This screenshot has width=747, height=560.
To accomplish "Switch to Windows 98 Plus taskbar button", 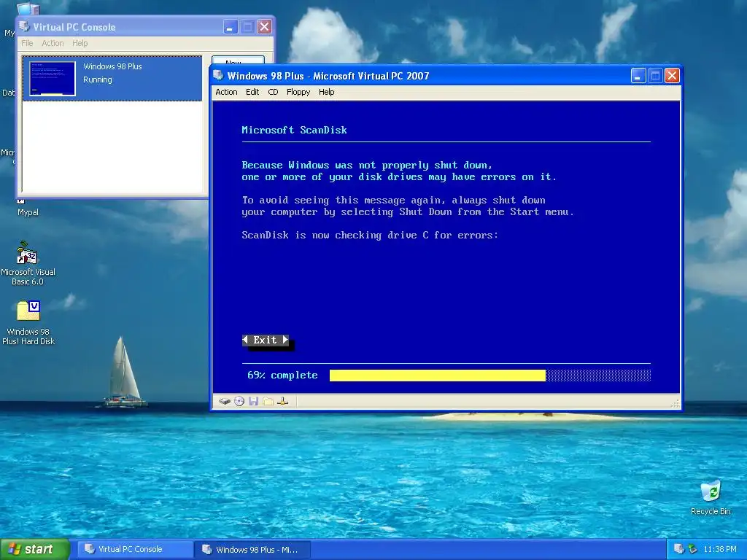I will click(252, 550).
